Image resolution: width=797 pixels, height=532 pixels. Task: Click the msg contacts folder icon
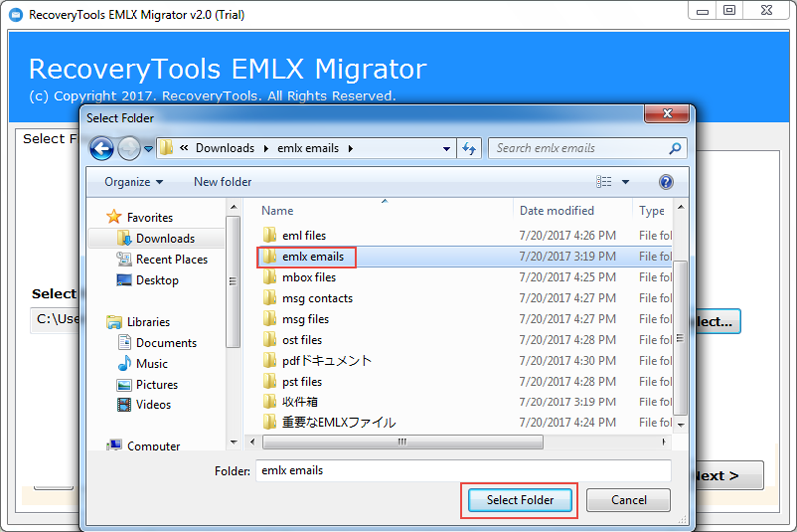click(x=269, y=298)
